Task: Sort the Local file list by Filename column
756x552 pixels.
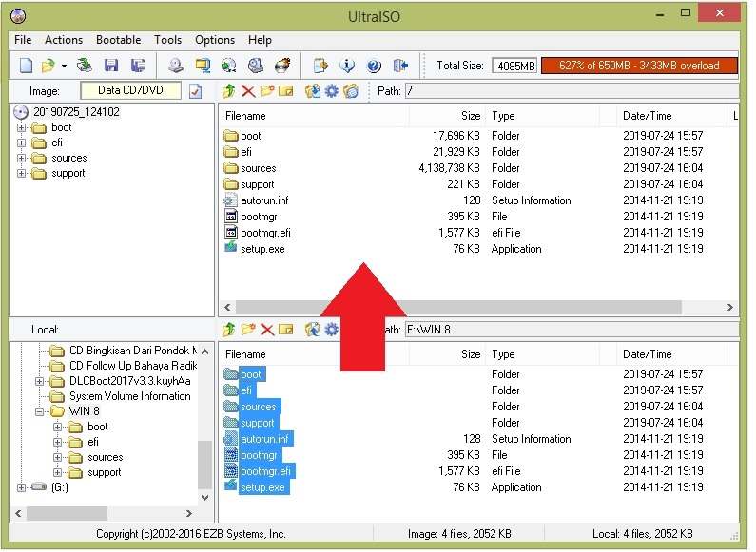Action: tap(316, 354)
